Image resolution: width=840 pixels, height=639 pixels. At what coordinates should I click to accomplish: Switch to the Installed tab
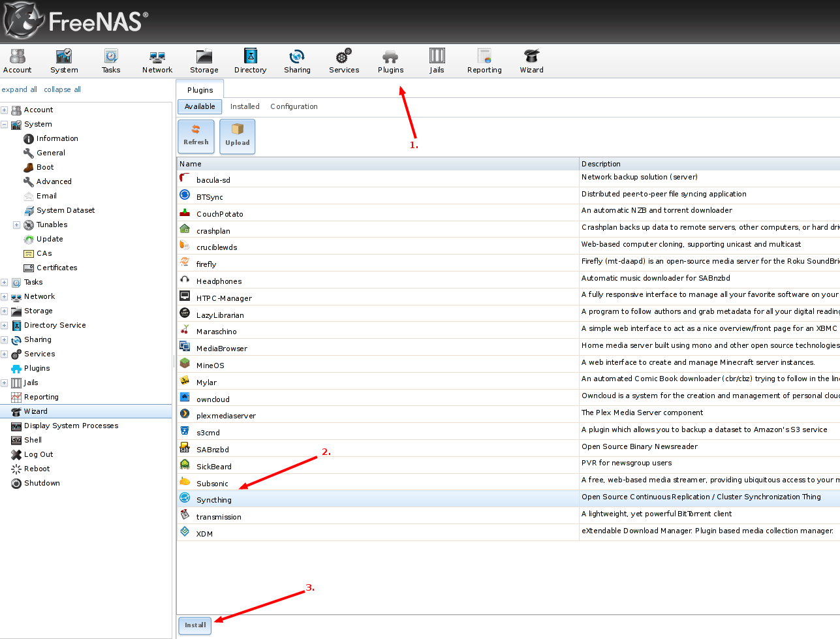coord(245,106)
